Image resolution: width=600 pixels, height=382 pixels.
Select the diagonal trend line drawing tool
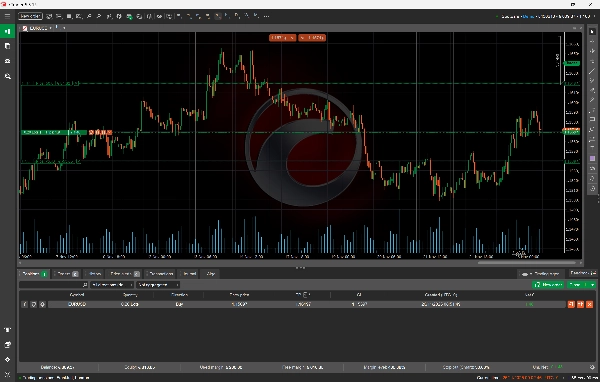tap(592, 71)
